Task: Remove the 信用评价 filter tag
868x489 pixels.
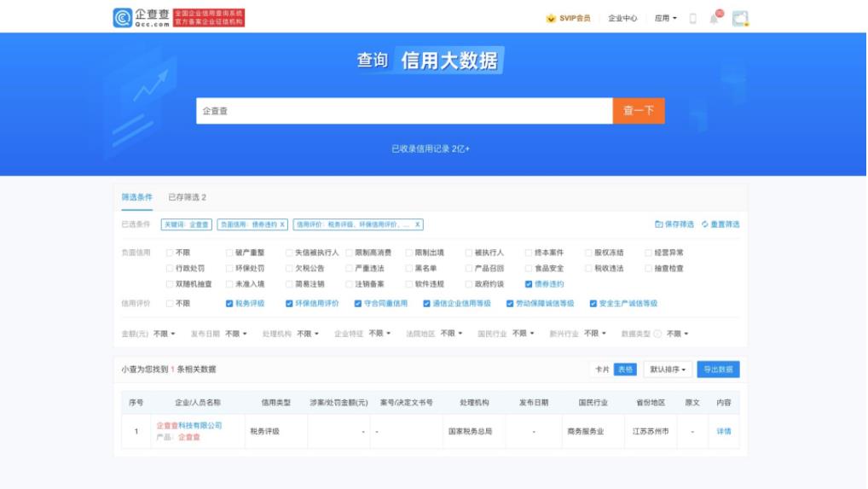Action: click(x=418, y=224)
